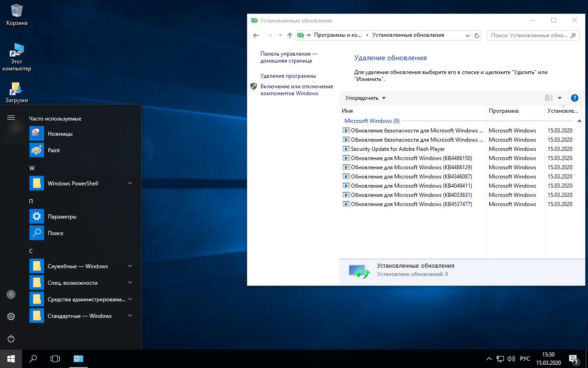Image resolution: width=588 pixels, height=368 pixels.
Task: Click the Change your view icon
Action: pyautogui.click(x=548, y=98)
